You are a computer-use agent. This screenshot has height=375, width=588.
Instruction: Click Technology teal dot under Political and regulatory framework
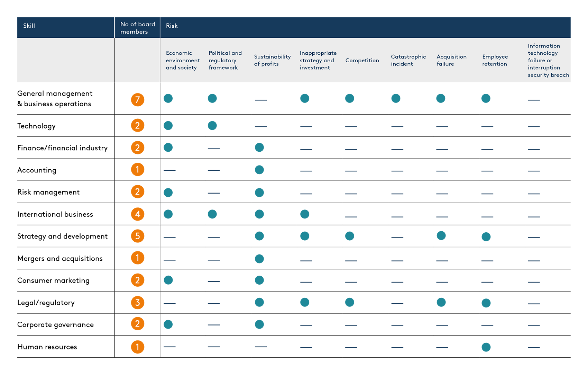[212, 125]
